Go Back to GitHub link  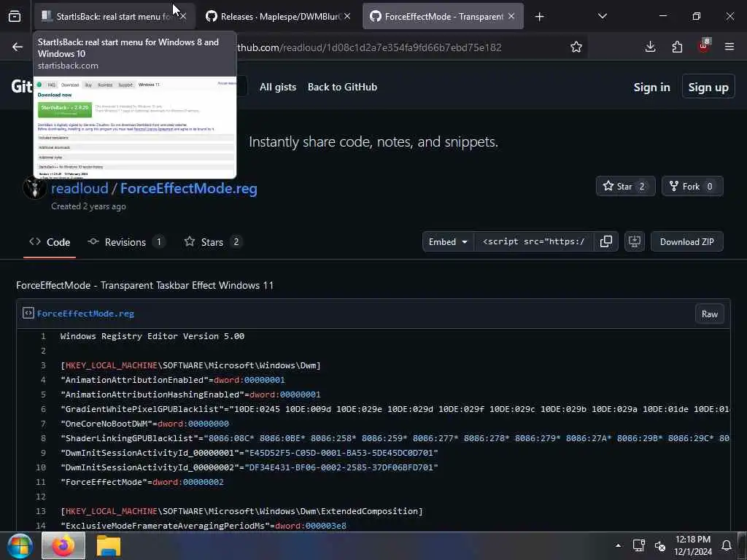point(342,87)
